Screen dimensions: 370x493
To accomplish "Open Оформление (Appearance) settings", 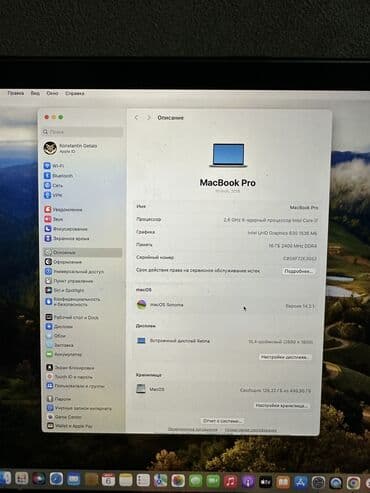I will 63,262.
